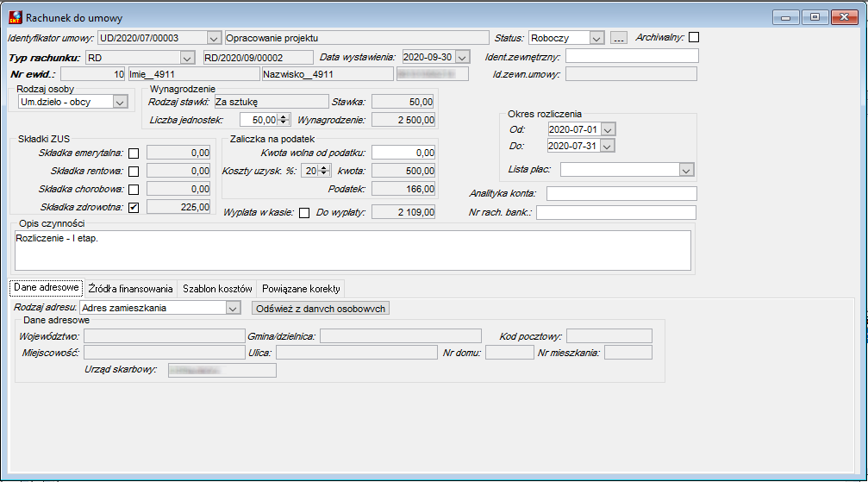Click the Stawka value 50,00
The image size is (868, 482).
[403, 102]
